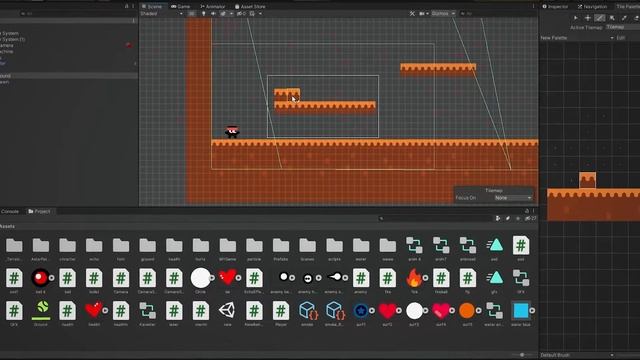Open the Hierarchy panel three-dot menu

pos(133,7)
